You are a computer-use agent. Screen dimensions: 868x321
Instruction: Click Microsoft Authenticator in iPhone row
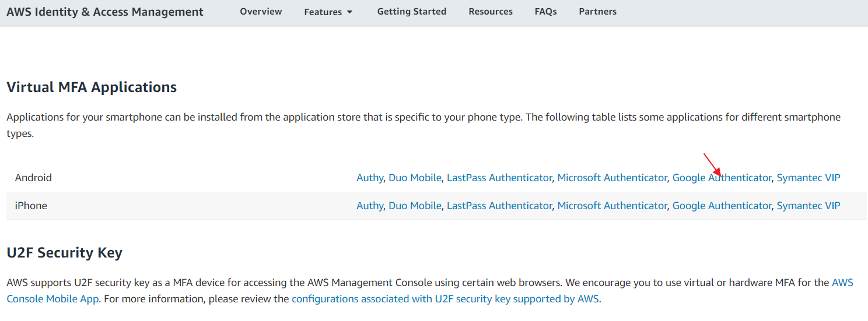click(x=612, y=206)
